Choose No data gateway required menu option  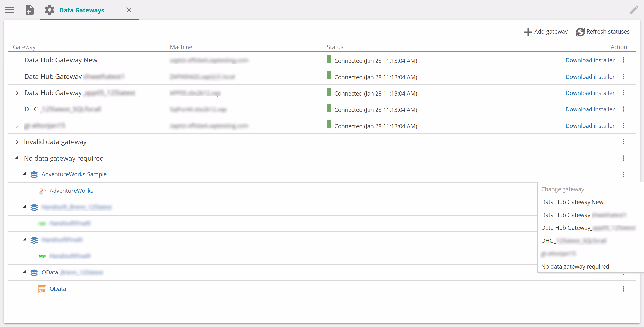click(x=575, y=267)
